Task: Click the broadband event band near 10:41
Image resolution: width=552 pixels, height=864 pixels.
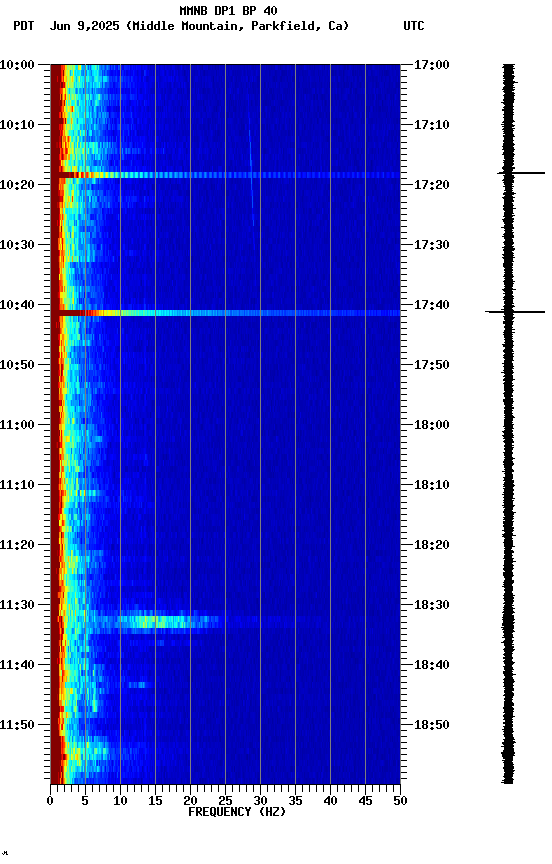Action: point(225,313)
